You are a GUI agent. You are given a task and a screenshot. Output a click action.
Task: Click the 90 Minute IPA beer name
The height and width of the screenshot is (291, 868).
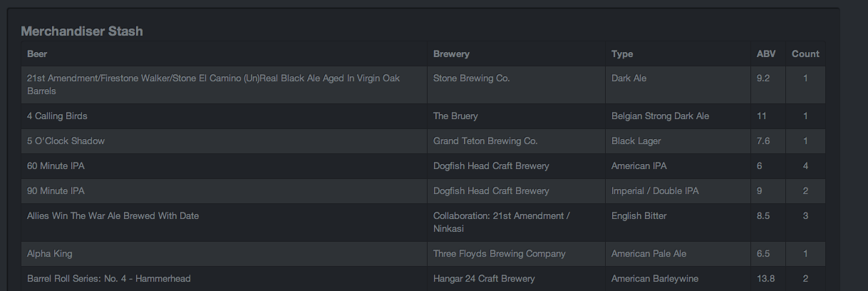tap(56, 191)
